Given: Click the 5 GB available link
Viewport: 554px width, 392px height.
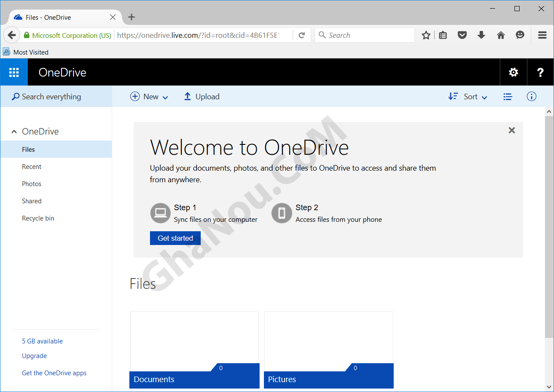Looking at the screenshot, I should pyautogui.click(x=42, y=341).
